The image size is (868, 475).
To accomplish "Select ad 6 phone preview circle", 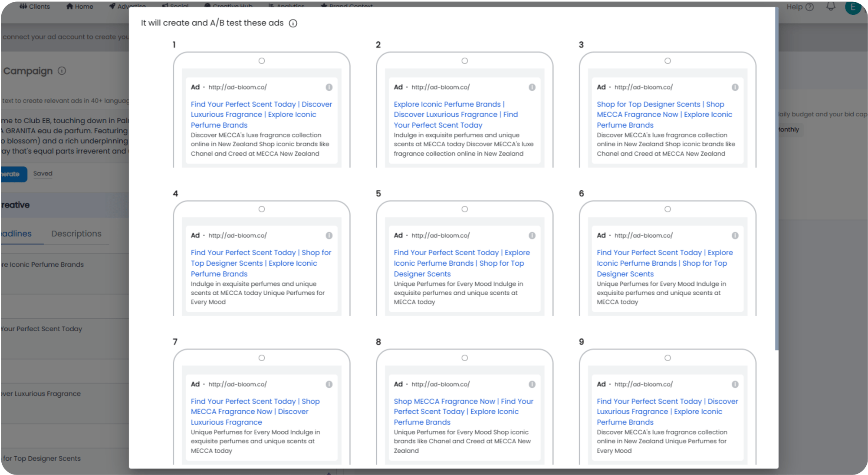I will coord(667,209).
